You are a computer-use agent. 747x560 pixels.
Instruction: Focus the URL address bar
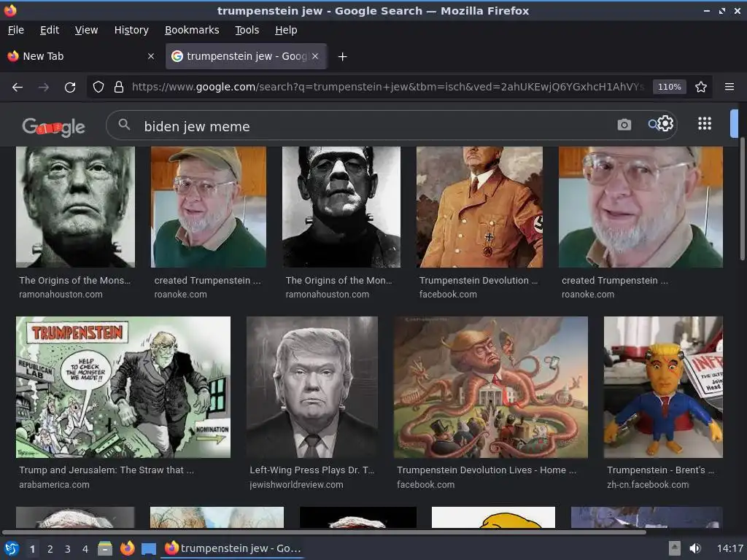(387, 87)
